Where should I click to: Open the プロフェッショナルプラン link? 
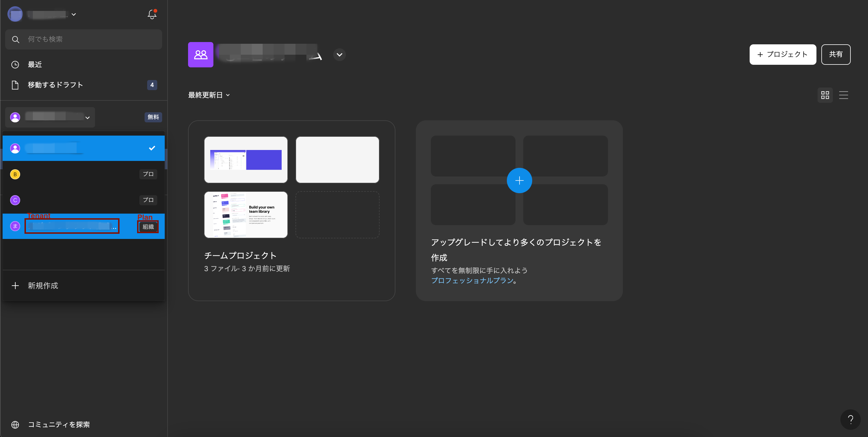pos(472,280)
